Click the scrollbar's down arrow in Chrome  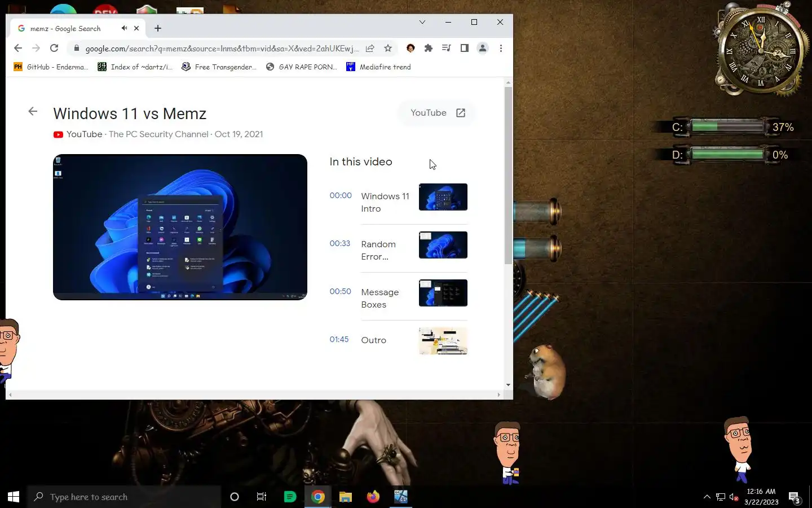pyautogui.click(x=508, y=385)
